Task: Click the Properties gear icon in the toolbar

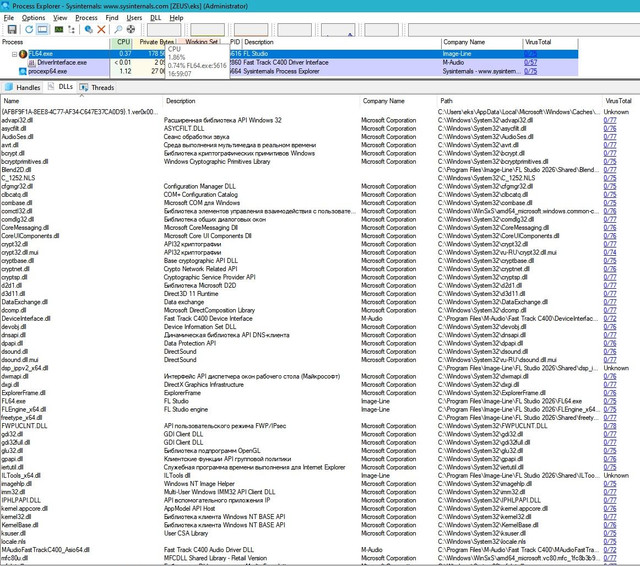Action: (88, 29)
